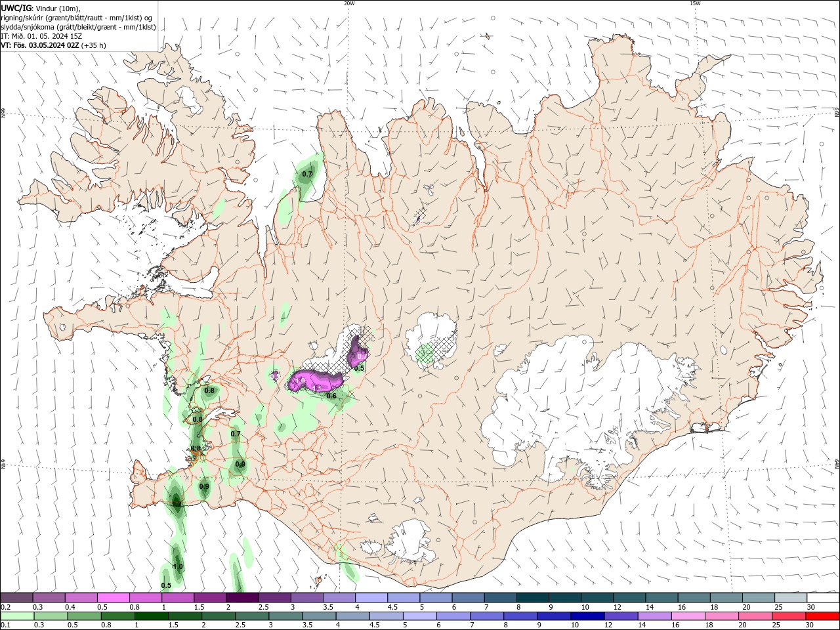Click the dusky purple 0.2 snow legend swatch
840x630 pixels.
(16, 598)
